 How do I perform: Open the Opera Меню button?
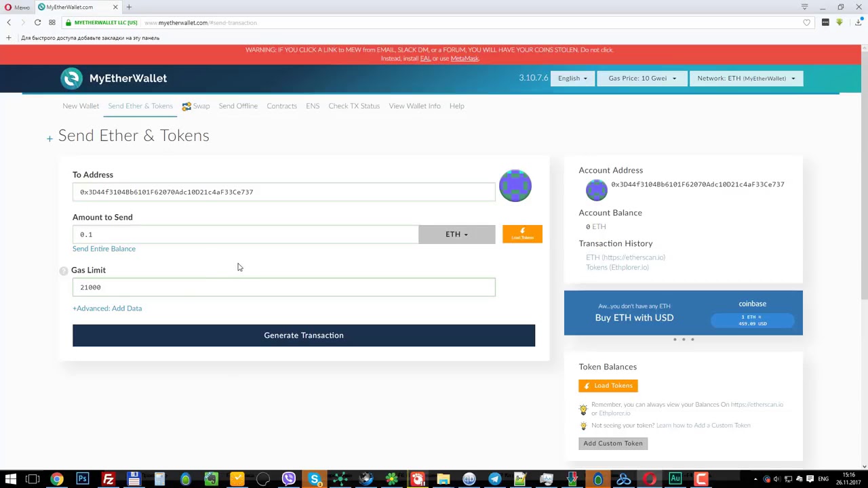coord(17,7)
